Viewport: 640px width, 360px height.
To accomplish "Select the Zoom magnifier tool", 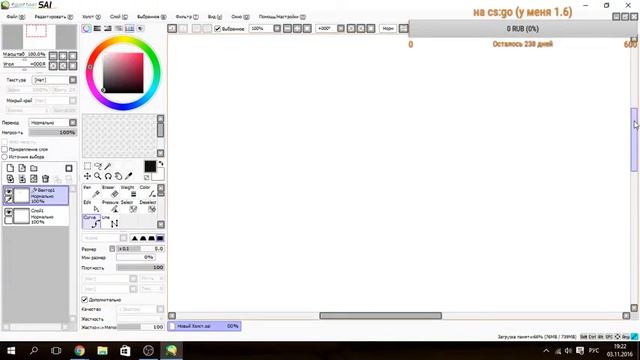I will [x=98, y=176].
